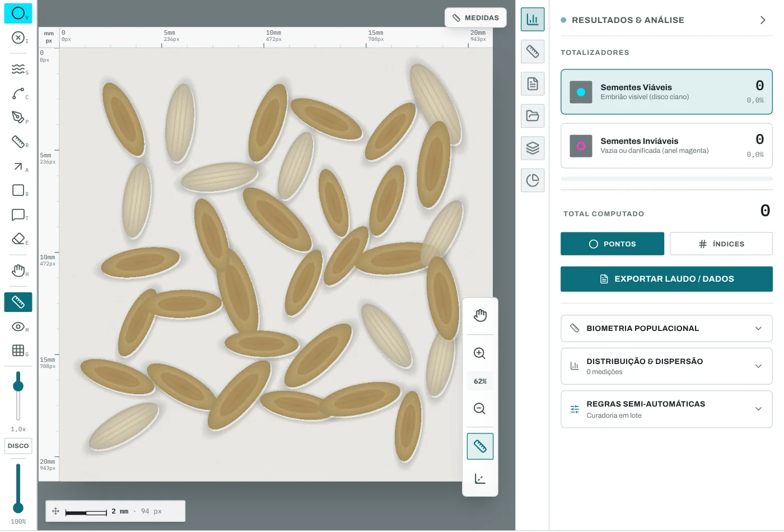
Task: Open the results chart panel tab
Action: click(533, 20)
